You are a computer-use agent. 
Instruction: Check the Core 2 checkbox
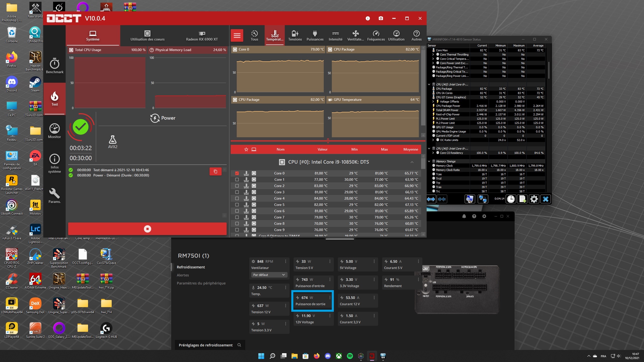point(237,186)
